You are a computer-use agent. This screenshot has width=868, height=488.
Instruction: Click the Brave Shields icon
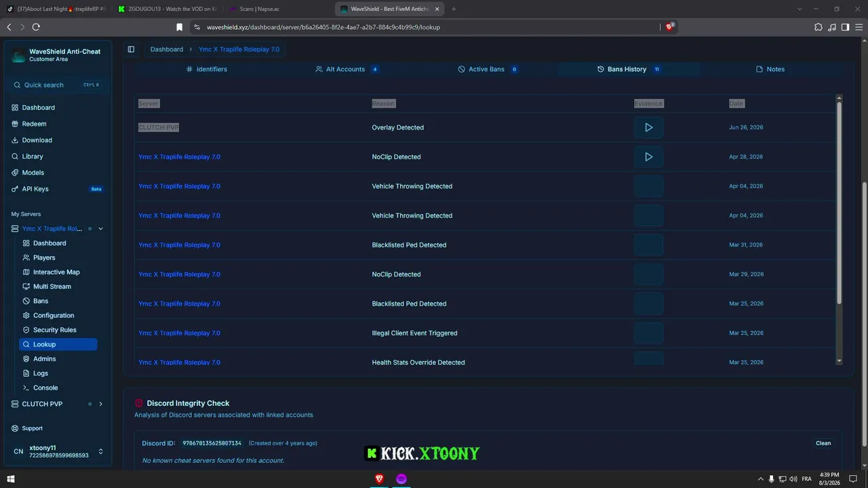pyautogui.click(x=670, y=27)
